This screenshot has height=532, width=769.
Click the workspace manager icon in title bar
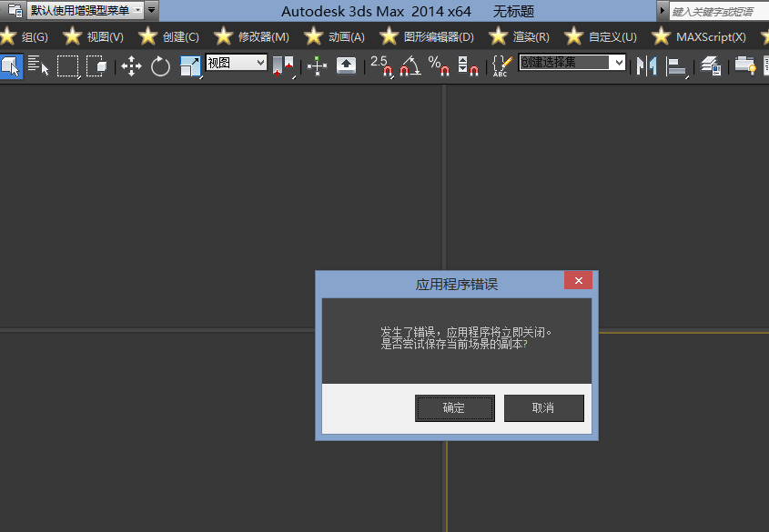15,10
